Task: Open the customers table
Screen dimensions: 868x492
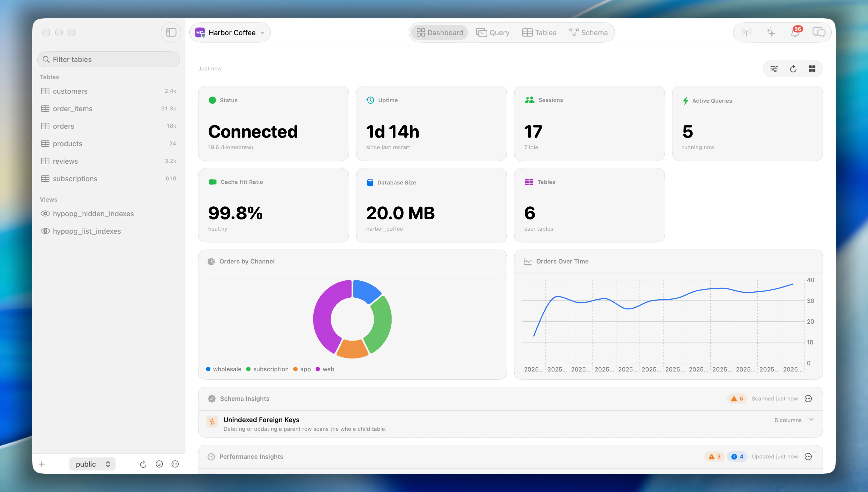Action: click(x=109, y=91)
